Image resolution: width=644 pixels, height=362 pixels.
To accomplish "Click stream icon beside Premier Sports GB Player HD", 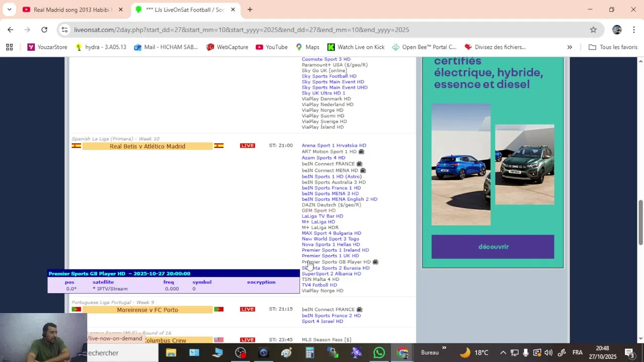I will tap(375, 262).
